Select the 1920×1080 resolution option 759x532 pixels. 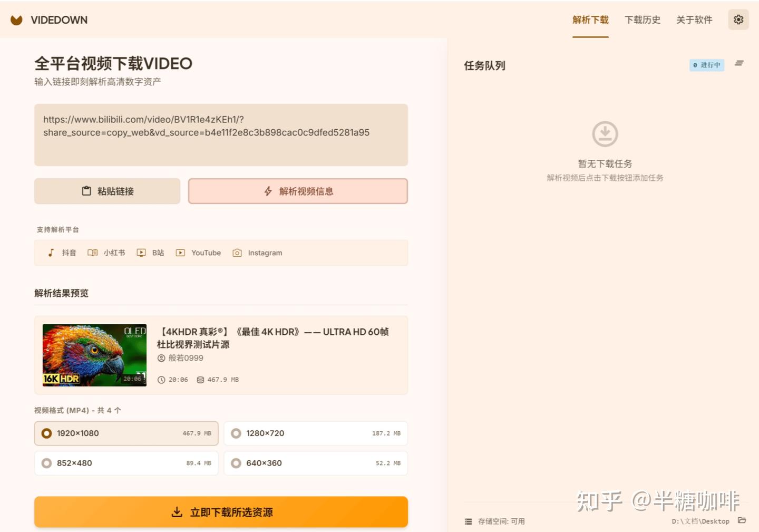[126, 433]
